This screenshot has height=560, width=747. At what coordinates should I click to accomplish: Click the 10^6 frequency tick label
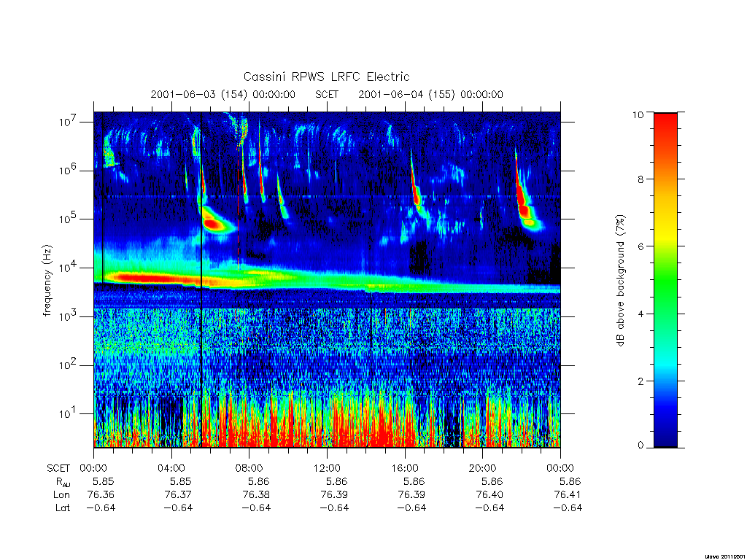pyautogui.click(x=69, y=171)
